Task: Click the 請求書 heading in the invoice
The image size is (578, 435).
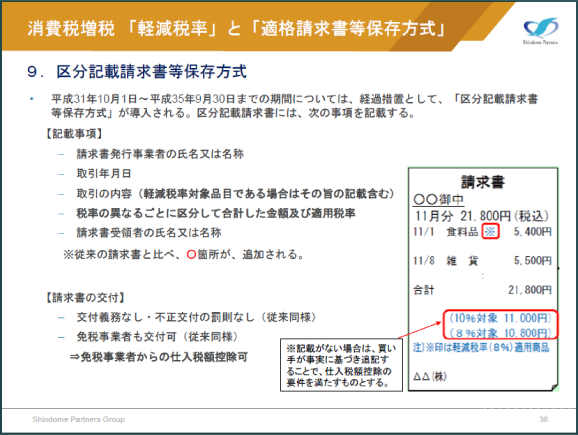Action: tap(483, 182)
